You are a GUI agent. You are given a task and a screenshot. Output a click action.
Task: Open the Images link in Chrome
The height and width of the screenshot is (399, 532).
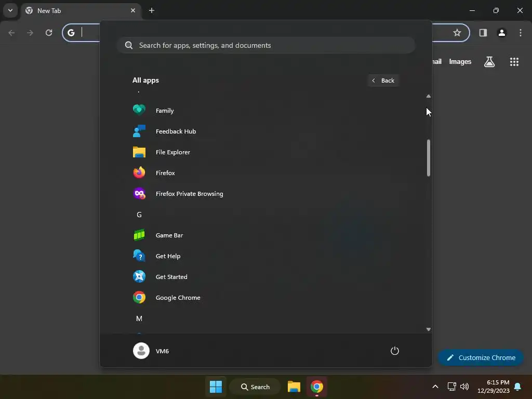click(460, 62)
